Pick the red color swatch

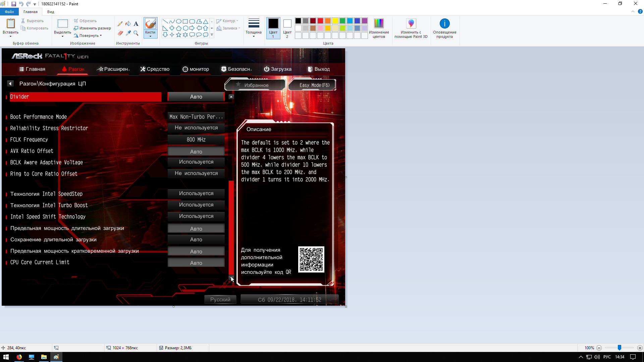(320, 21)
